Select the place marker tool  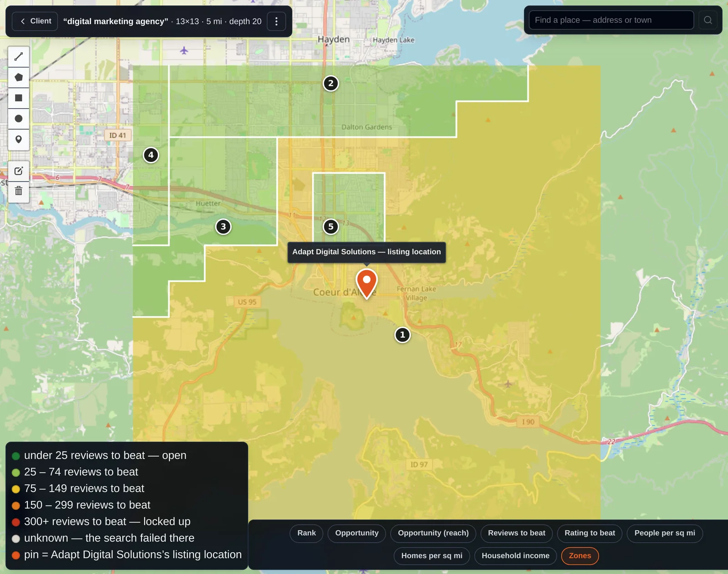tap(19, 139)
